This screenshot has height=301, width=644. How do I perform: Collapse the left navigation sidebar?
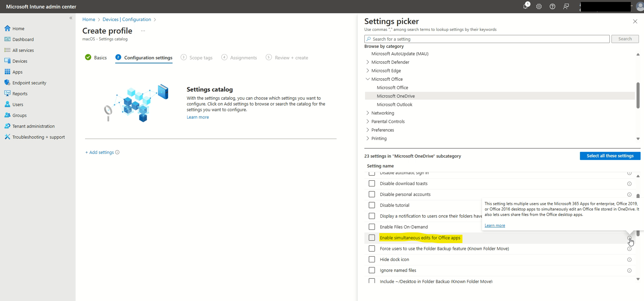71,18
